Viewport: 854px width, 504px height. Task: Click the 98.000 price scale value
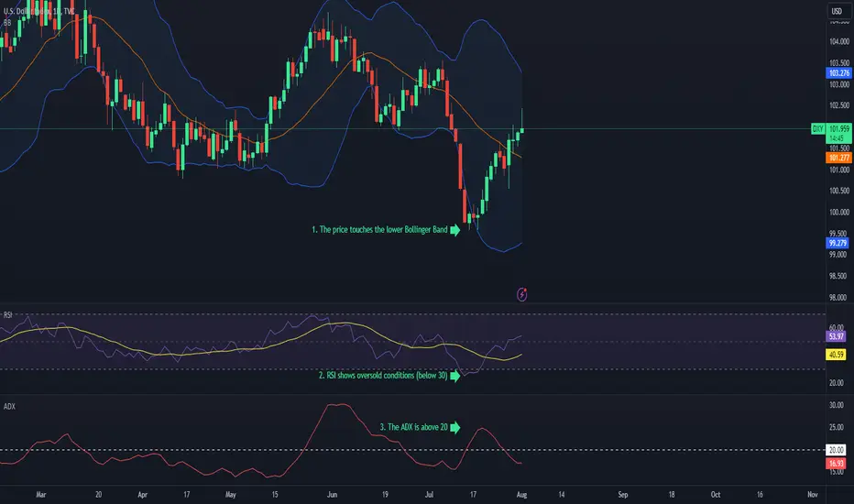[838, 298]
